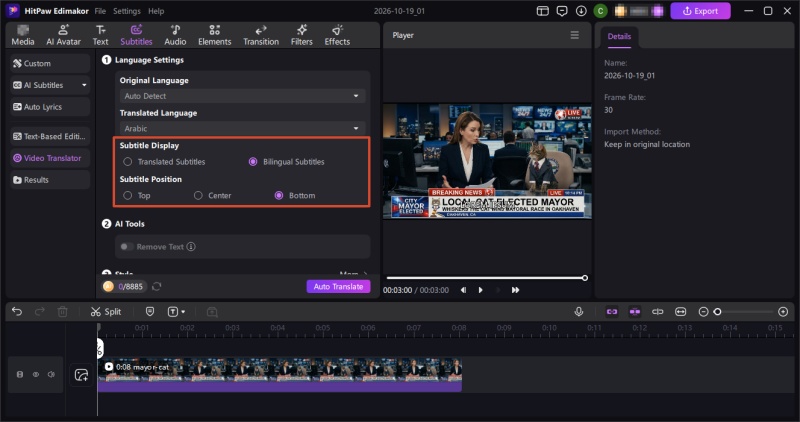Click the Split scissors tool

[x=106, y=311]
